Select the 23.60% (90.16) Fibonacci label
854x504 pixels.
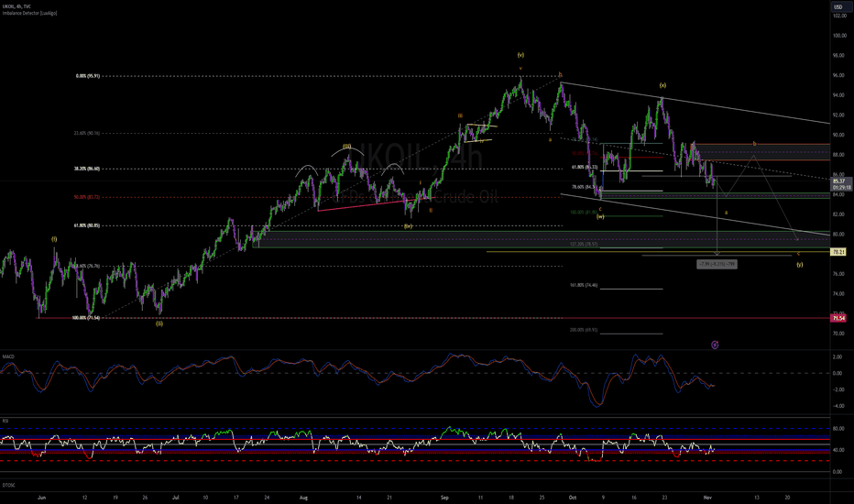pyautogui.click(x=87, y=133)
